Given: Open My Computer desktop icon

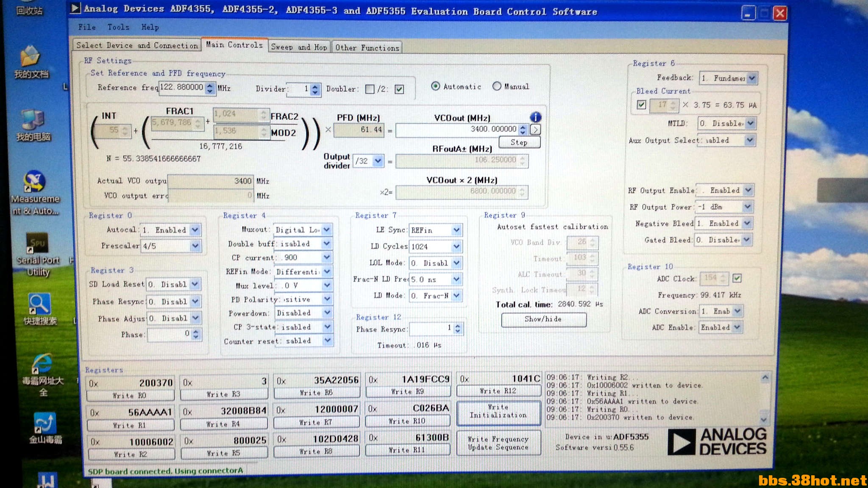Looking at the screenshot, I should 33,125.
